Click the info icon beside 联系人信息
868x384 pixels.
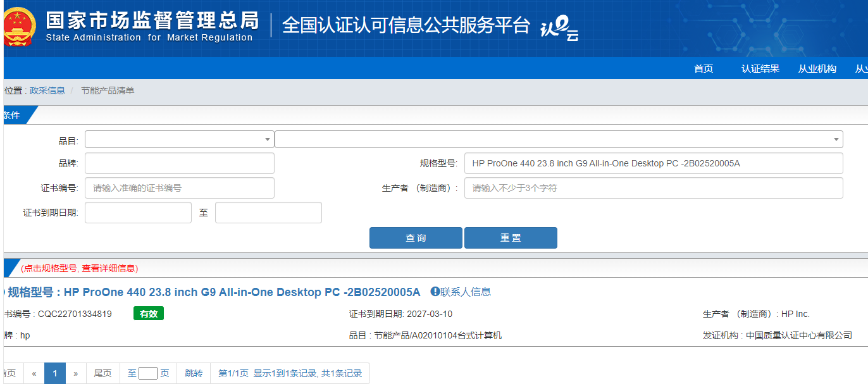435,292
